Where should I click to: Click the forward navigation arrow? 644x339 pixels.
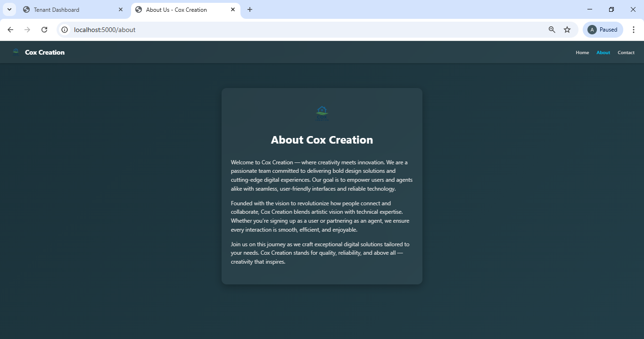[27, 30]
